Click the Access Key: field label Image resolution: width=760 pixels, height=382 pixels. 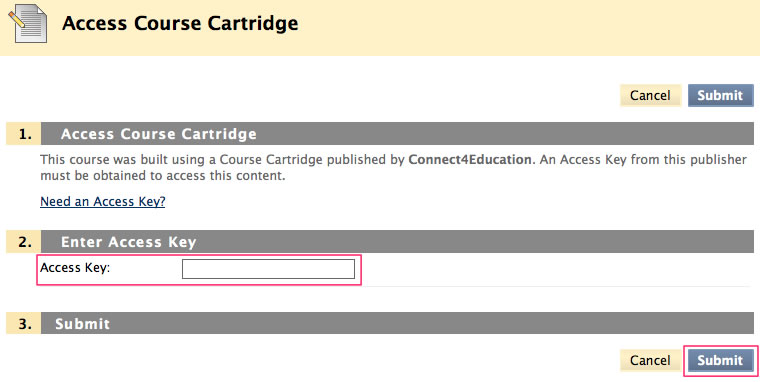coord(75,268)
